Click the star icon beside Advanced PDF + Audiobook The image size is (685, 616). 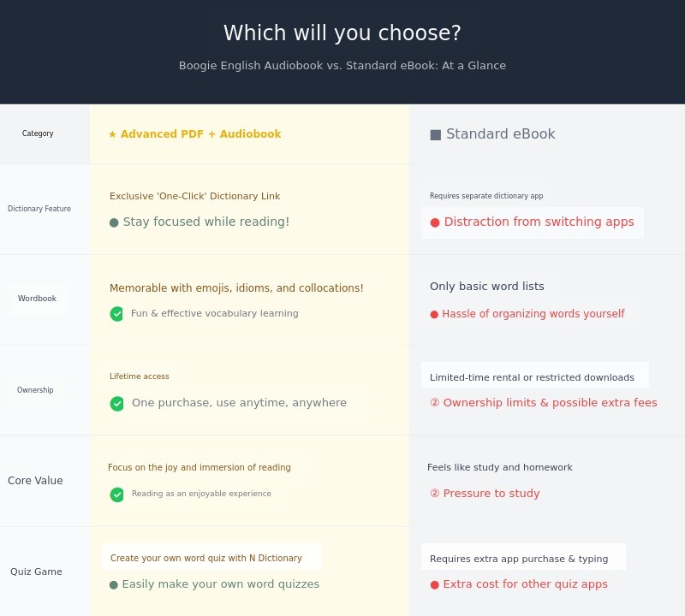112,134
